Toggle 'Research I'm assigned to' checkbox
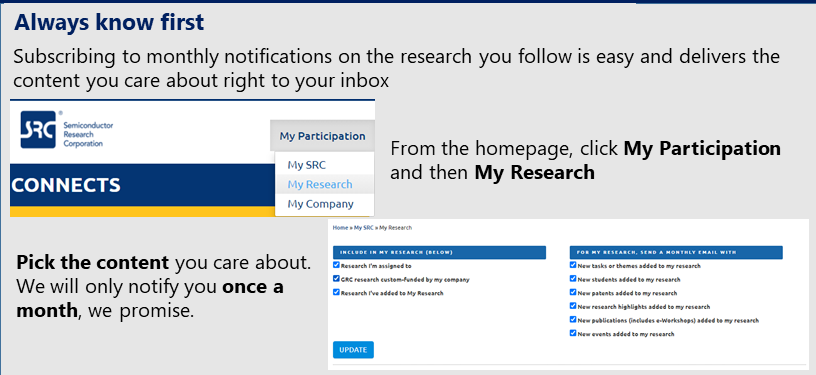 336,265
